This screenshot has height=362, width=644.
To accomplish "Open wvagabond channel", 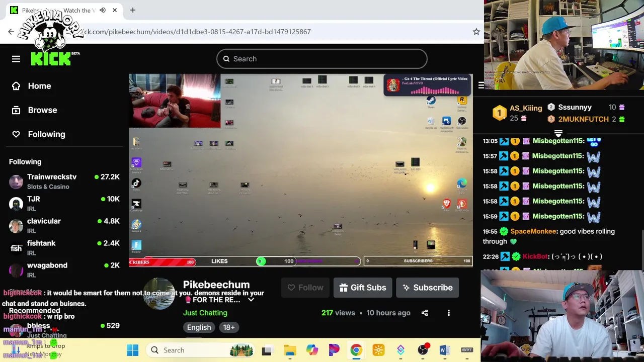I will pos(47,265).
